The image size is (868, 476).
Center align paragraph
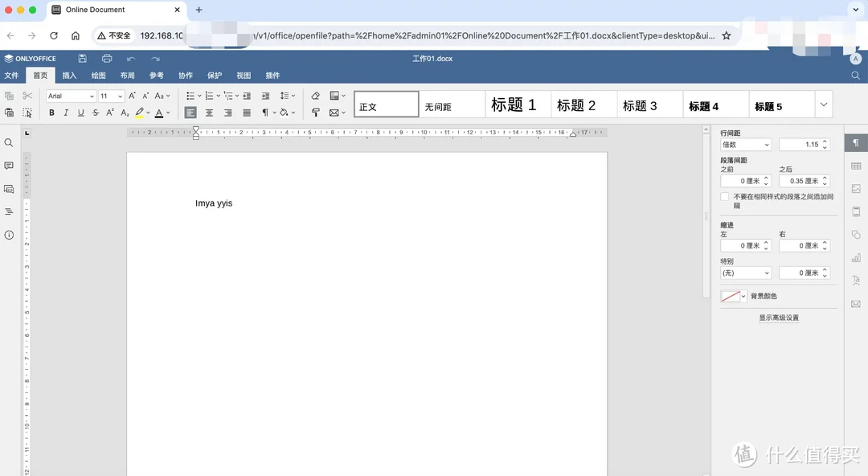pos(209,113)
